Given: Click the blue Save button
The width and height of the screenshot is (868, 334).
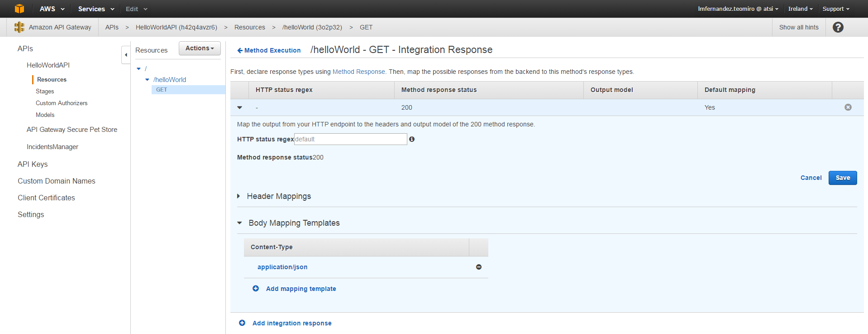Looking at the screenshot, I should [x=843, y=178].
